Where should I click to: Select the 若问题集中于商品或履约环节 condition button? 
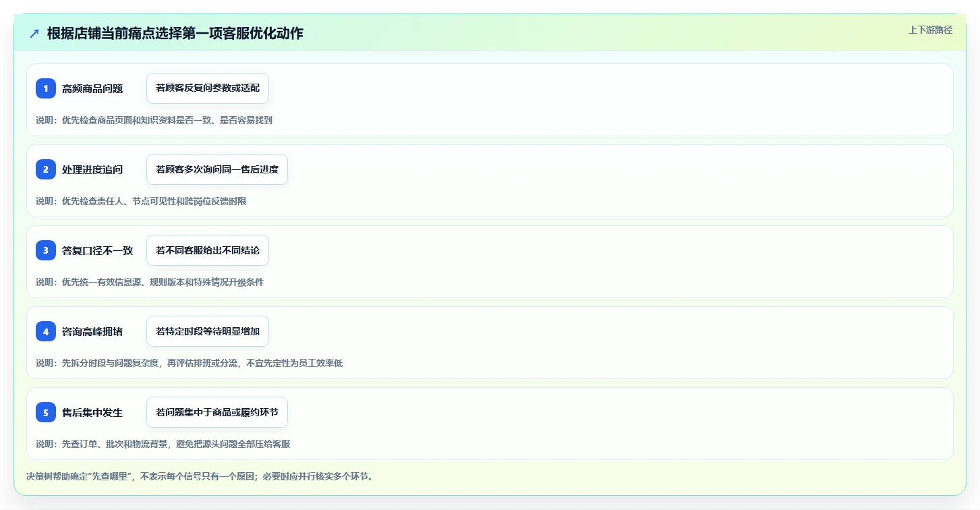click(217, 412)
